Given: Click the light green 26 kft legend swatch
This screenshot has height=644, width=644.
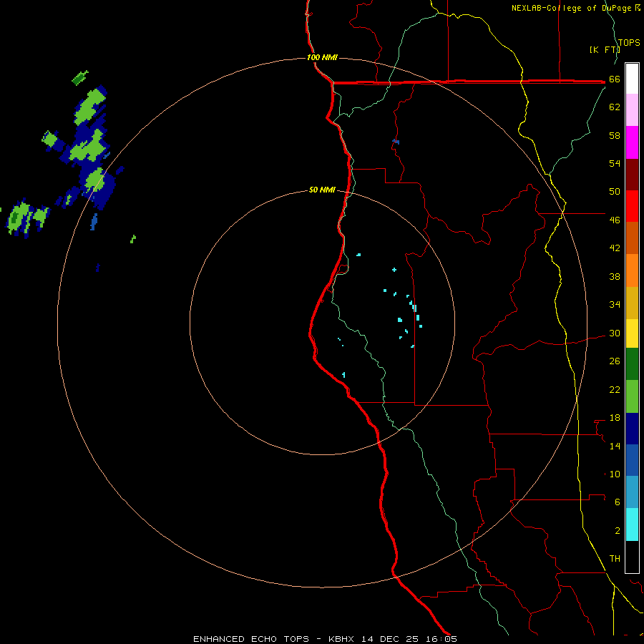Looking at the screenshot, I should pyautogui.click(x=632, y=396).
